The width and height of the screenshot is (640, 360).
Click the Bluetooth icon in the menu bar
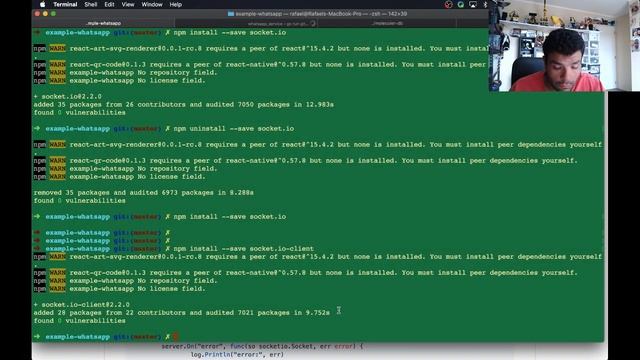tap(485, 4)
